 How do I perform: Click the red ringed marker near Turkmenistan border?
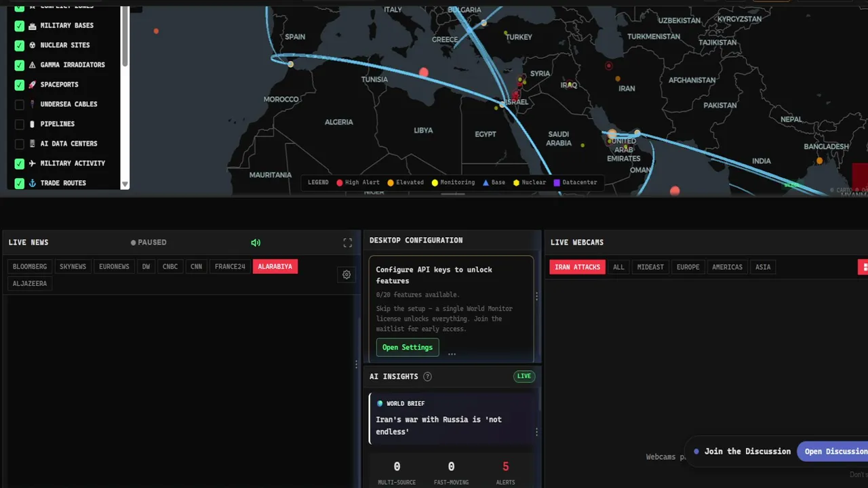(x=609, y=66)
